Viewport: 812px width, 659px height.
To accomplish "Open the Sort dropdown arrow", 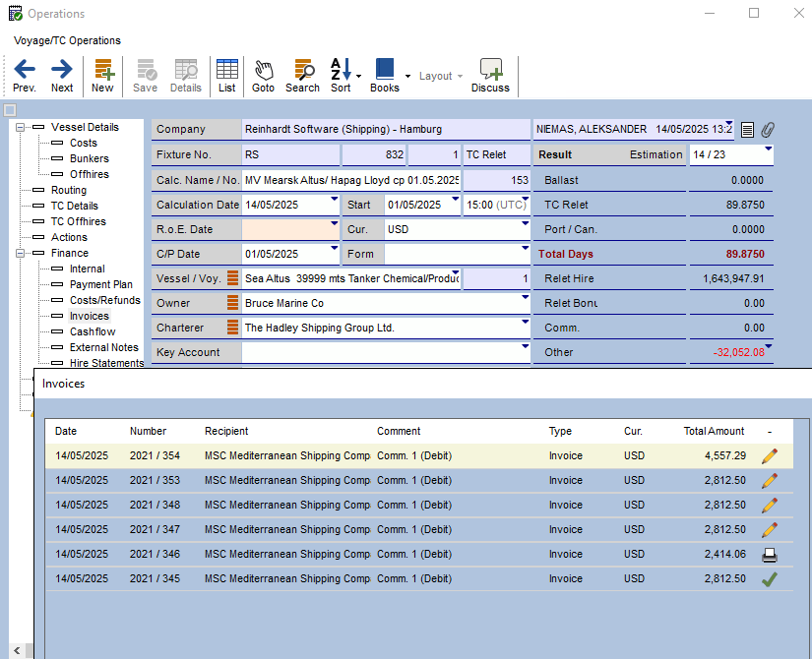I will [x=358, y=76].
